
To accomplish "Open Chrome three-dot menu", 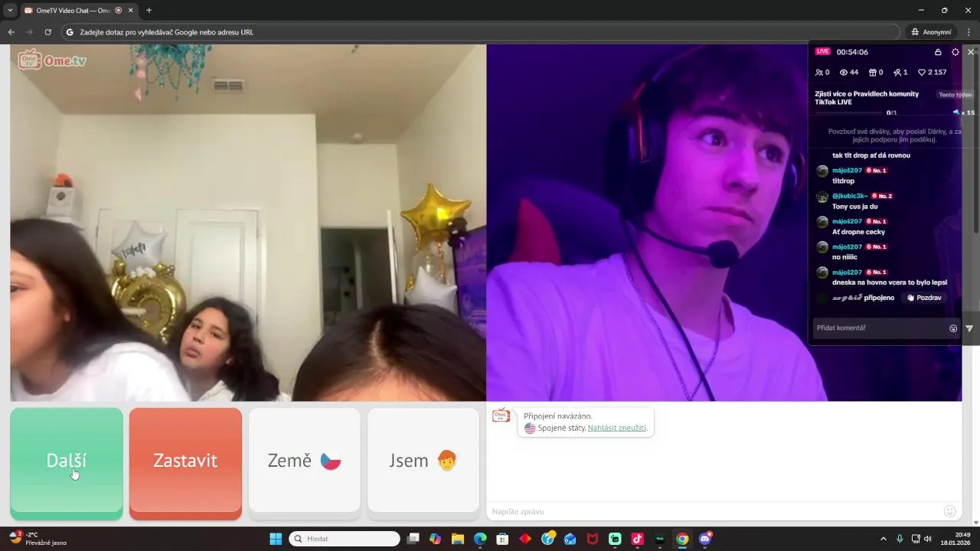I will (969, 32).
